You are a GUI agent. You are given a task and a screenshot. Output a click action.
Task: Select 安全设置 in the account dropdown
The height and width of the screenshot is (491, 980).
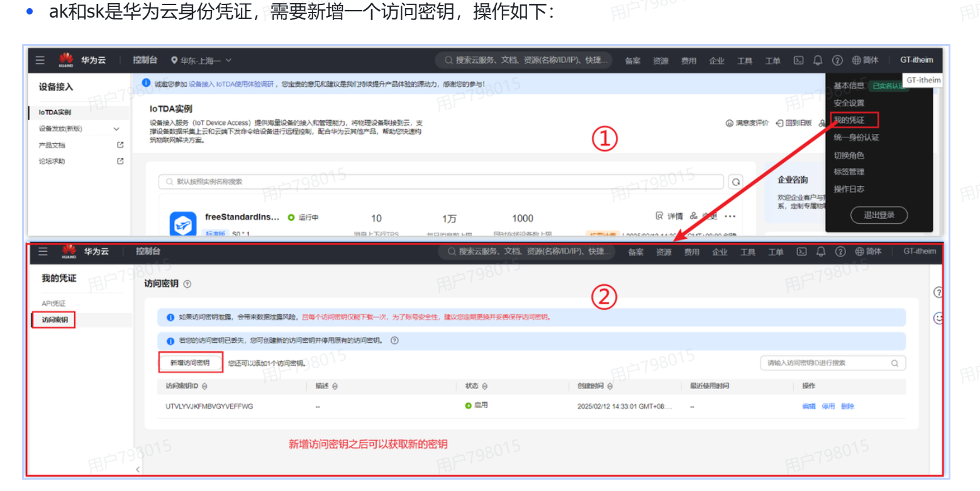click(x=849, y=102)
